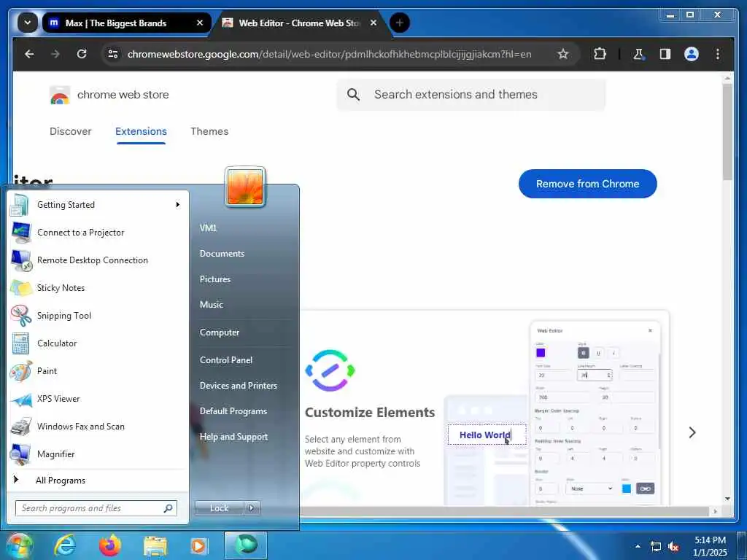Open Getting Started from Start menu

pos(98,205)
